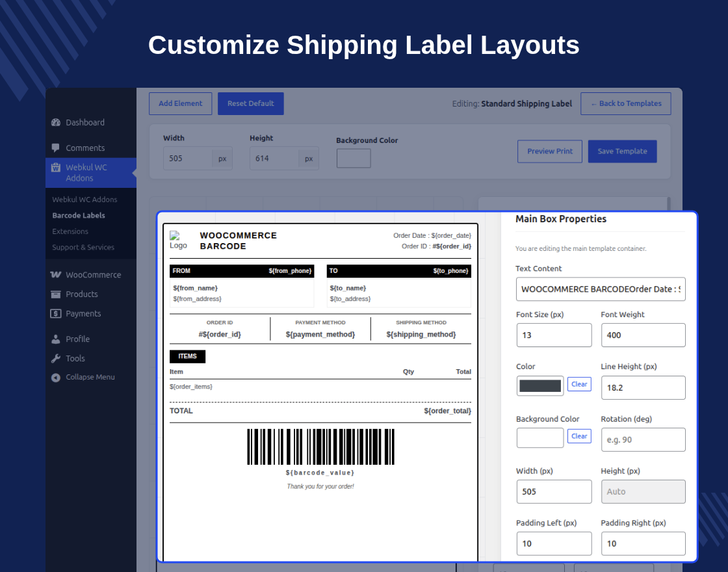Click the Webkul WC Addons basket icon
This screenshot has height=572, width=728.
click(x=56, y=168)
